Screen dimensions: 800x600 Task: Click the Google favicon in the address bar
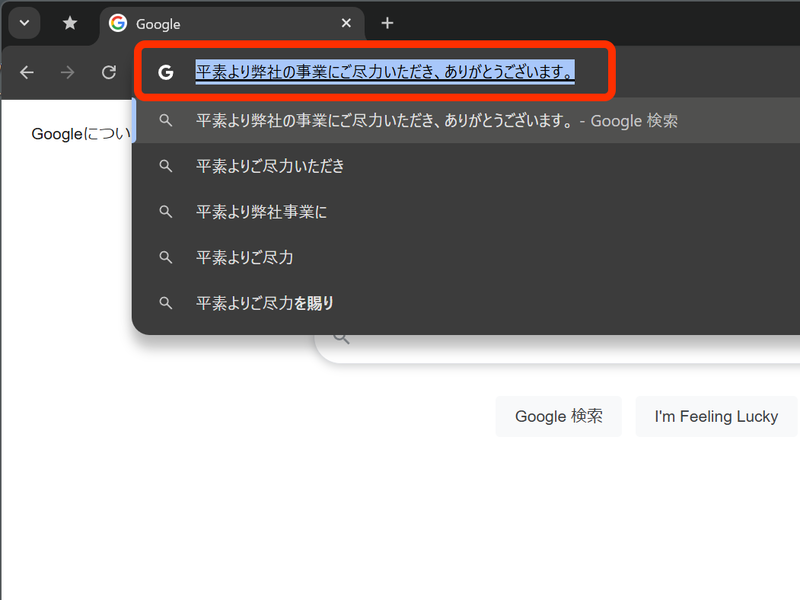[x=166, y=71]
